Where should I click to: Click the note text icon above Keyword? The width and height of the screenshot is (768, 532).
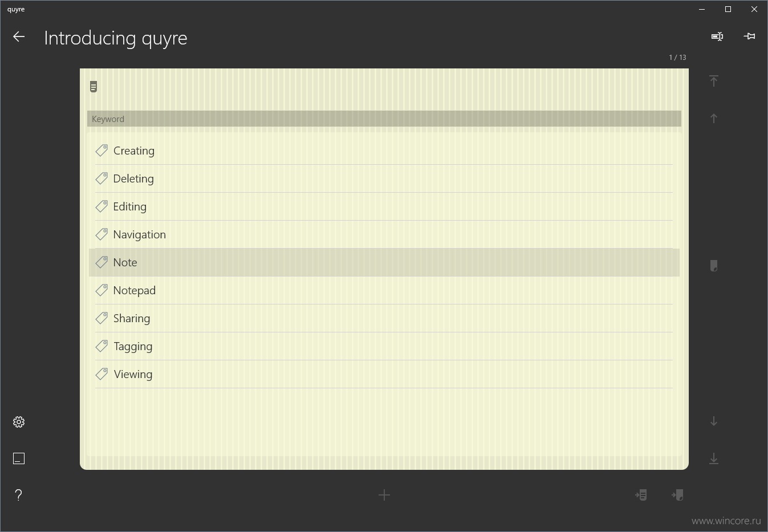tap(94, 87)
